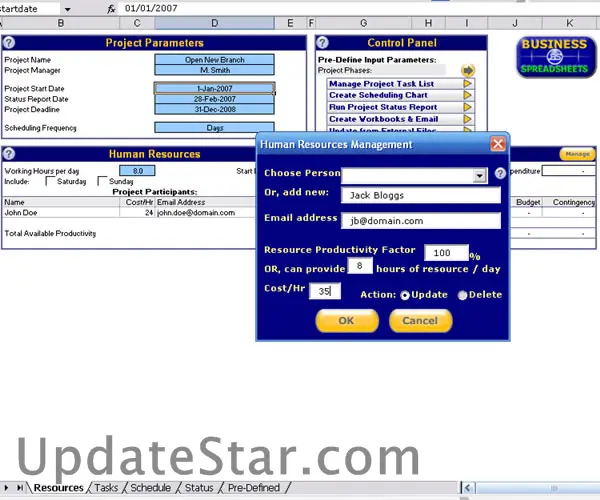Select column header D
The image size is (600, 500).
pos(214,23)
